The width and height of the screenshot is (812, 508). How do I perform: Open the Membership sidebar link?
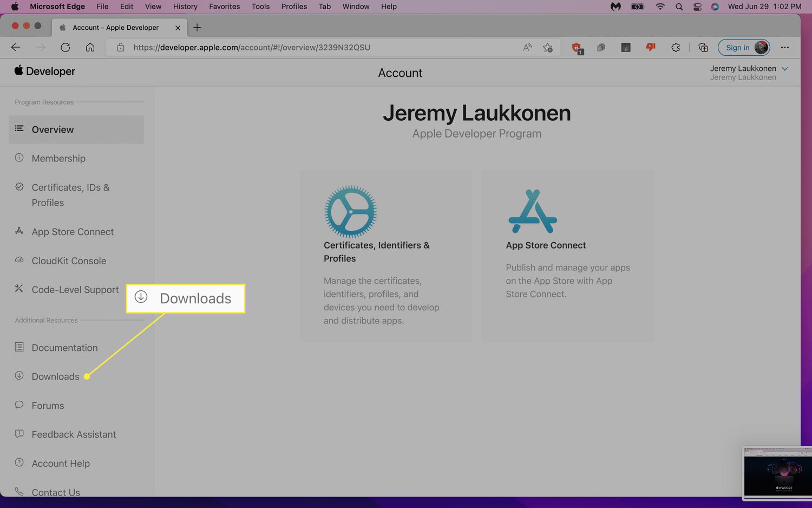pos(58,158)
